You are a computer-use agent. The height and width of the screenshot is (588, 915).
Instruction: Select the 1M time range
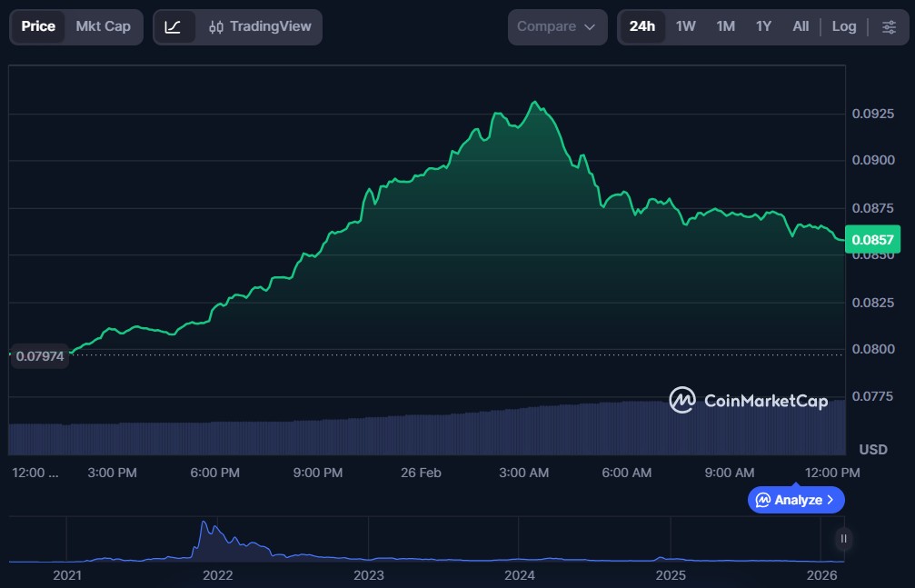pos(725,26)
